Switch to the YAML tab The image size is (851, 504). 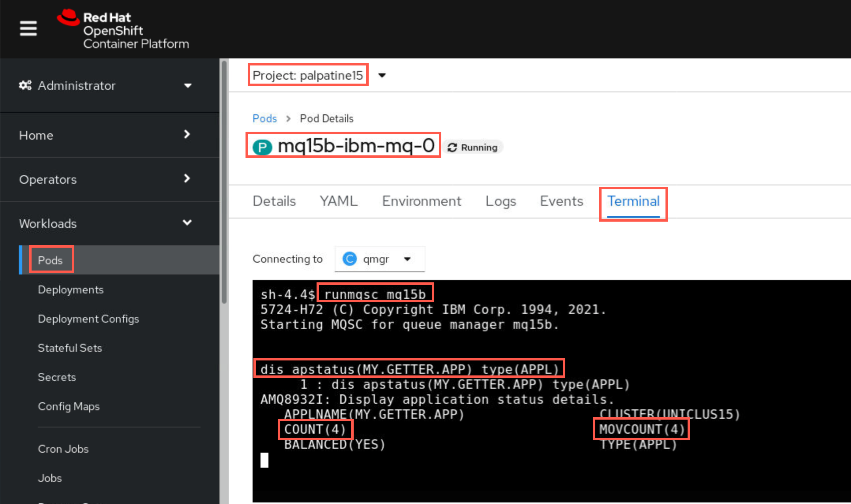339,201
